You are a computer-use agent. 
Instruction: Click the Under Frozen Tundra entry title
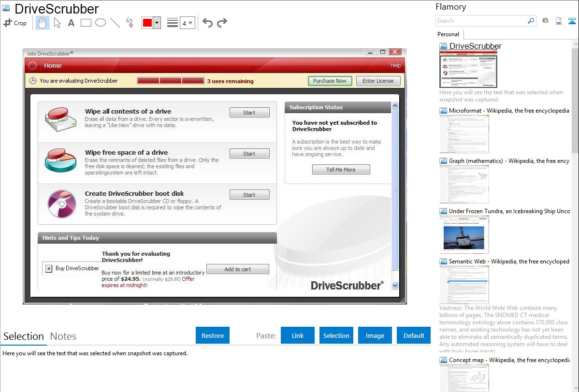[x=509, y=211]
